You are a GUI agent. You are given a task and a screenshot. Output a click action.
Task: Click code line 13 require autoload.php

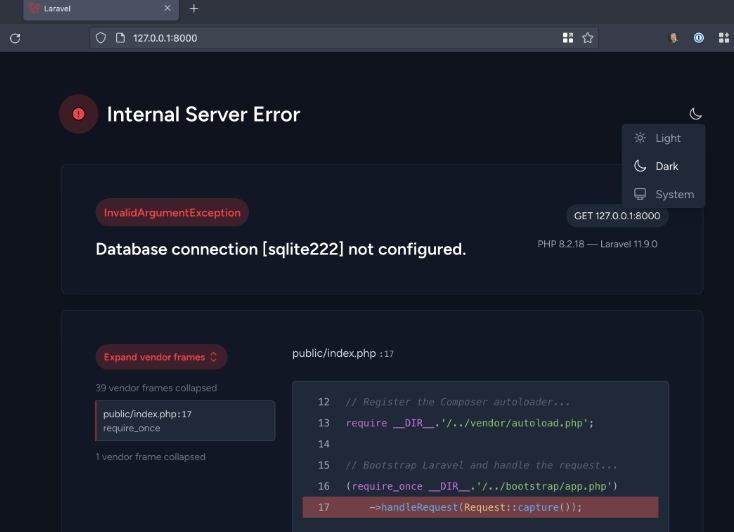coord(470,423)
